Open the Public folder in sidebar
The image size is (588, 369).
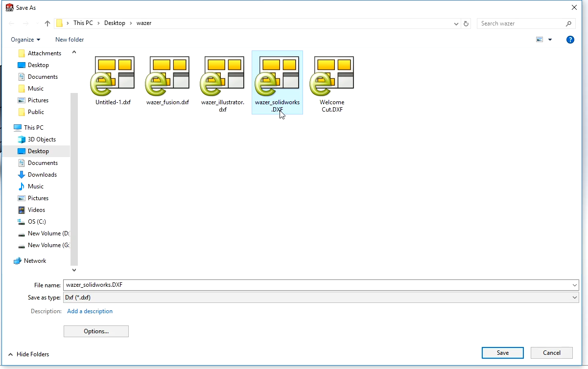tap(31, 112)
